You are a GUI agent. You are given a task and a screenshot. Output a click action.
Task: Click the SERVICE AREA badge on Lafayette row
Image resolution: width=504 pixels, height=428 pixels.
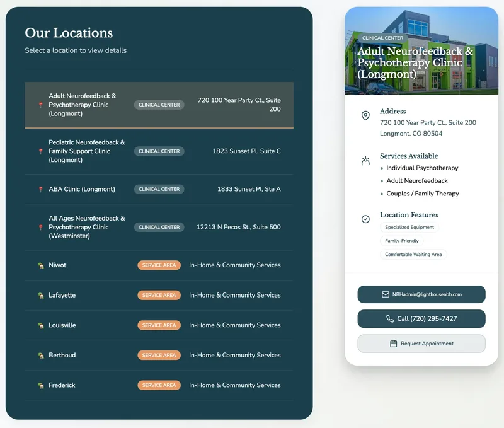[x=159, y=295]
